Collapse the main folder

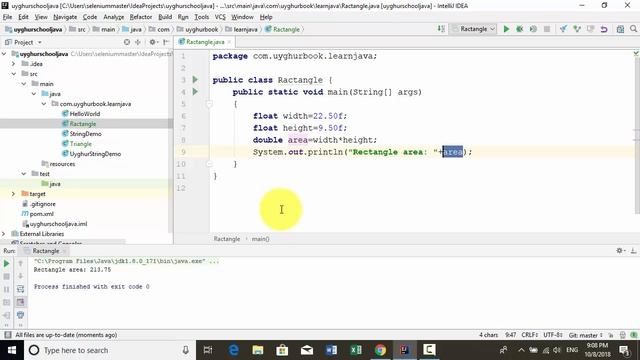point(24,84)
